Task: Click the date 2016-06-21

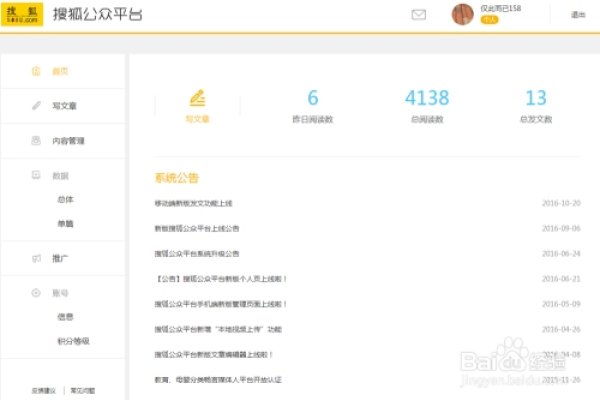Action: (x=561, y=279)
